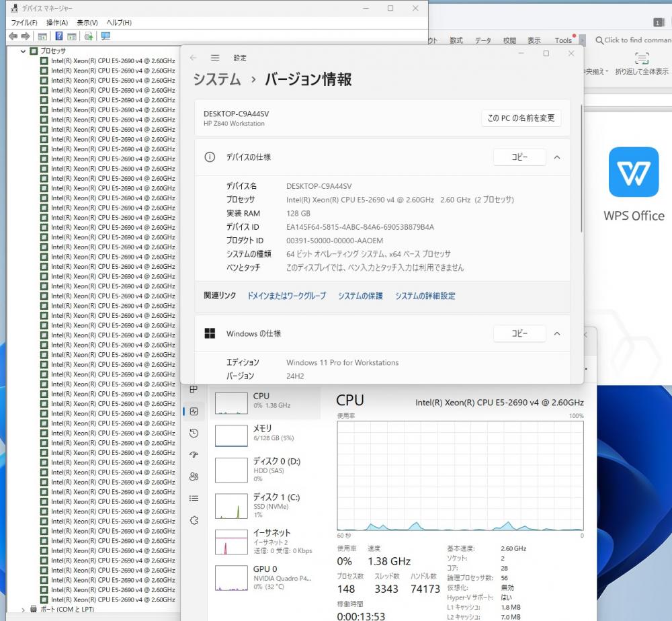Open the Processes page in Task Manager sidebar
The height and width of the screenshot is (621, 672).
coord(194,389)
